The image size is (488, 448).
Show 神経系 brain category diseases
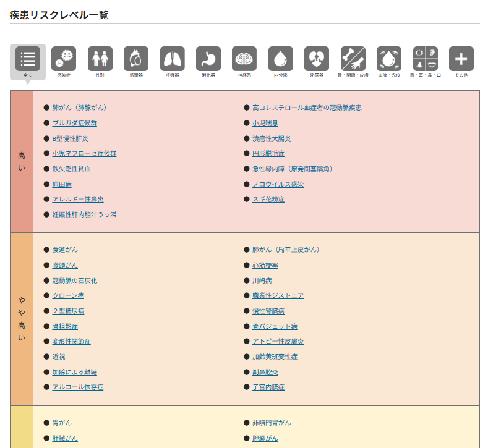[244, 59]
